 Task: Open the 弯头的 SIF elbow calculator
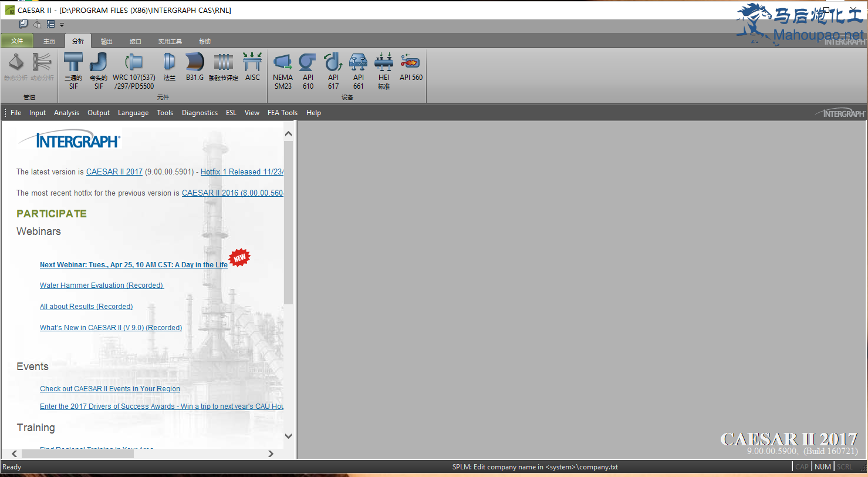99,71
